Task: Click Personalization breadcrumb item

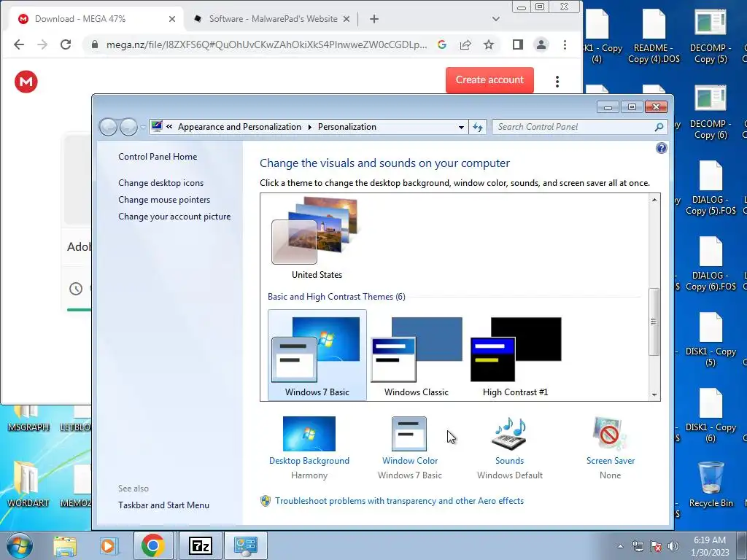Action: point(347,127)
